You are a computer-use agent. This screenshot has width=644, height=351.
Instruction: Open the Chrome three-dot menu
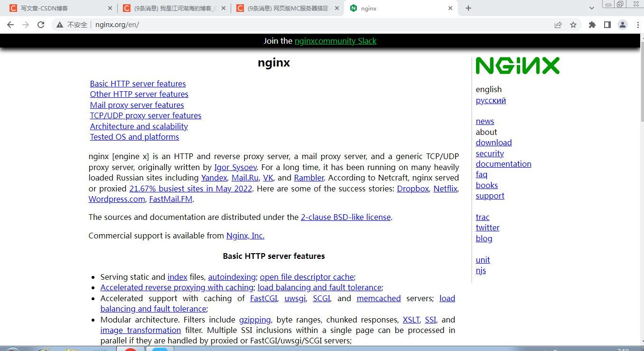(x=637, y=25)
